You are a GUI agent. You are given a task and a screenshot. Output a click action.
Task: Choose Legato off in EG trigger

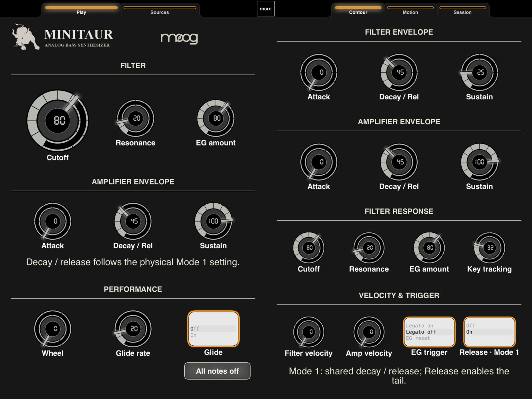429,332
